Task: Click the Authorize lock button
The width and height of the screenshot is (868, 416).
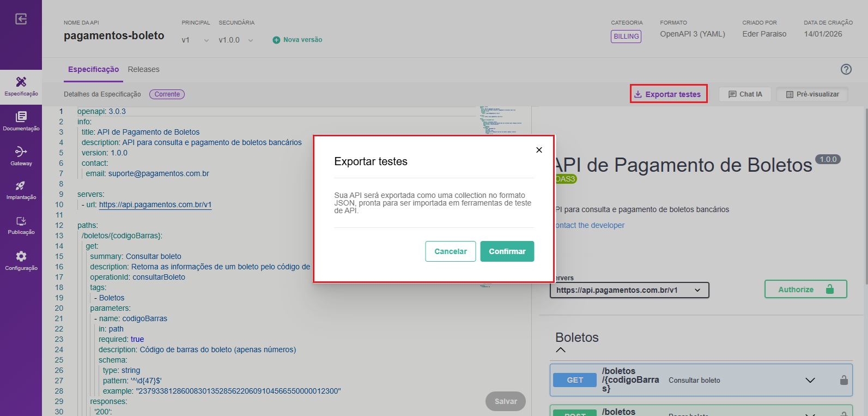Action: [805, 290]
